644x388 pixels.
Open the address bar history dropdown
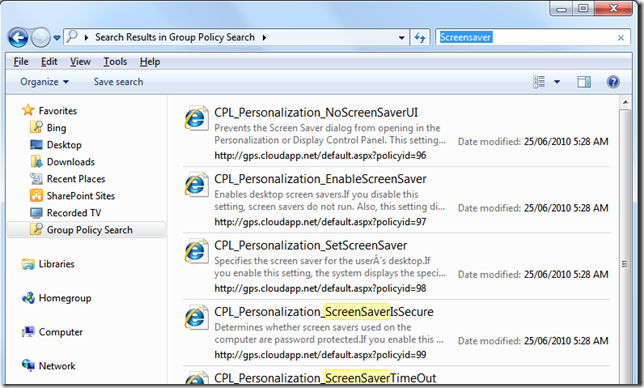click(401, 38)
